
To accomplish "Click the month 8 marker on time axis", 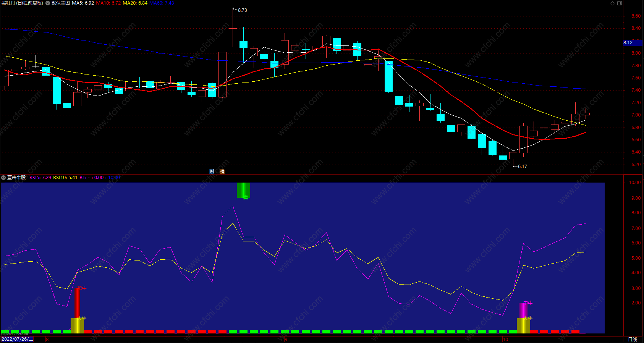I will coord(47,339).
